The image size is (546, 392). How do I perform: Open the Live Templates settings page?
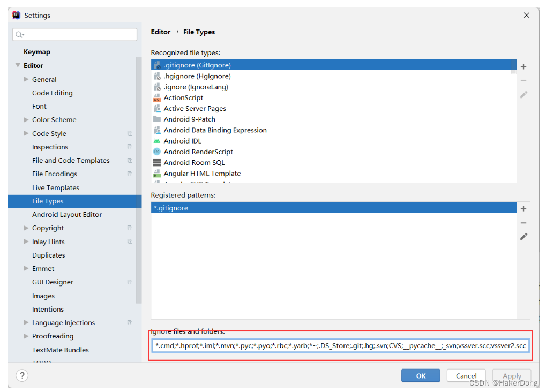point(56,187)
